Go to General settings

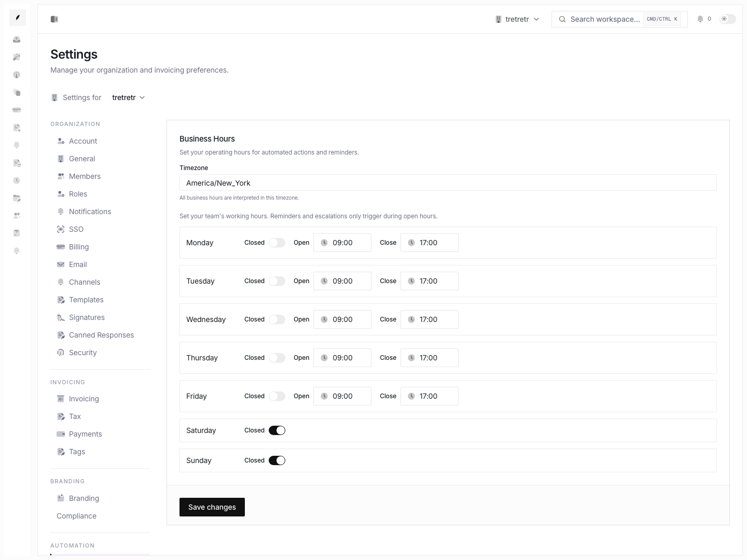(100, 159)
